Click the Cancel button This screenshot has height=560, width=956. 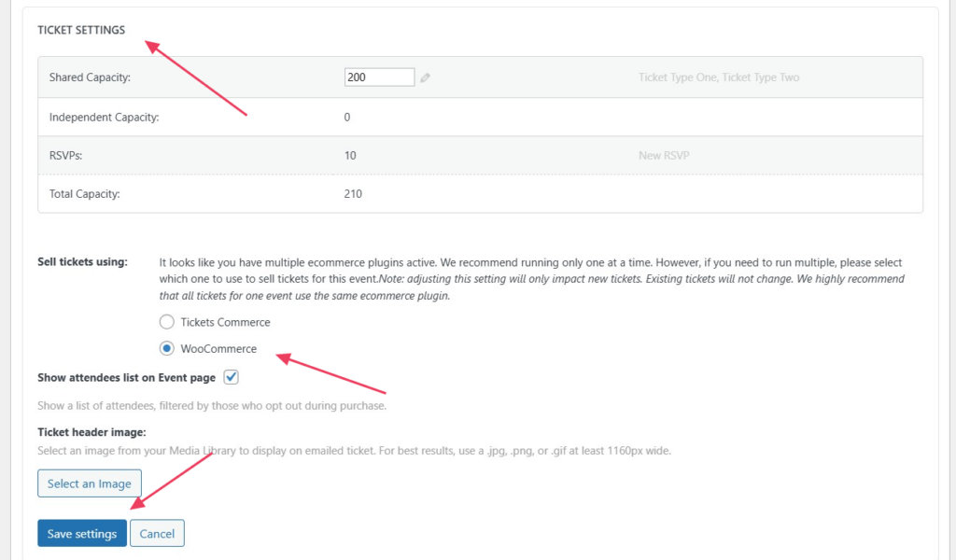157,532
